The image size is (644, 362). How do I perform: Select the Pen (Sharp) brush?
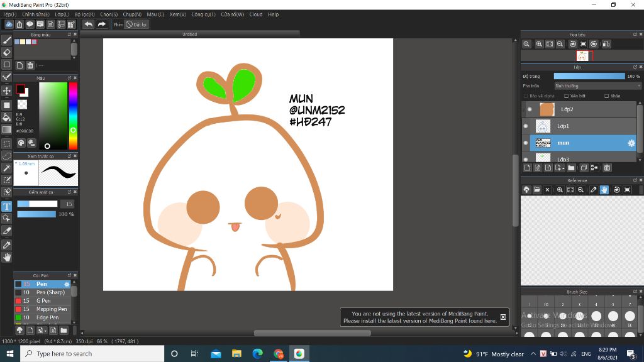coord(43,292)
